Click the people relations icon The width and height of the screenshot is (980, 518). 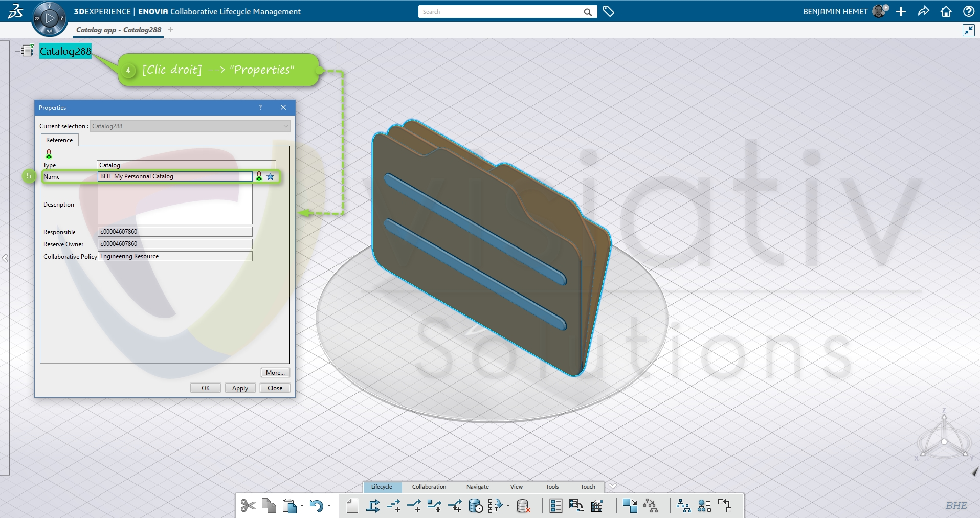[704, 506]
